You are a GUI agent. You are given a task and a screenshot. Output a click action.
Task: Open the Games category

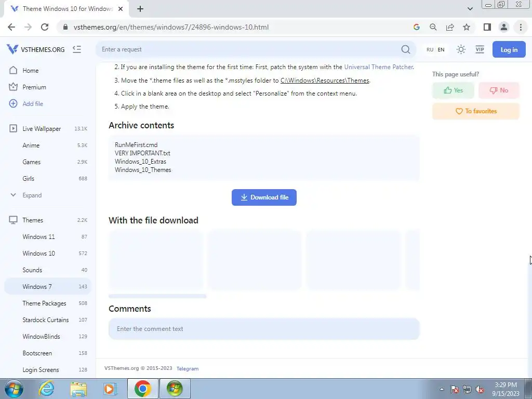pos(48,162)
